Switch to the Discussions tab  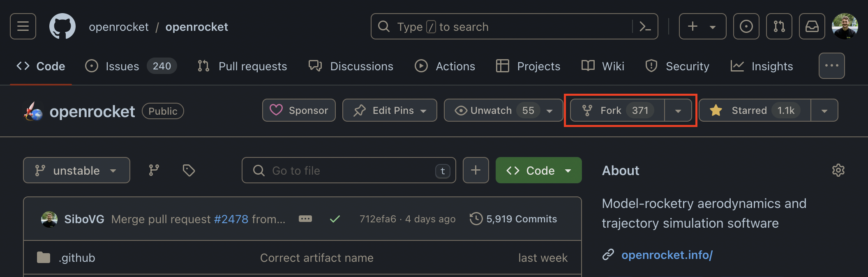351,66
